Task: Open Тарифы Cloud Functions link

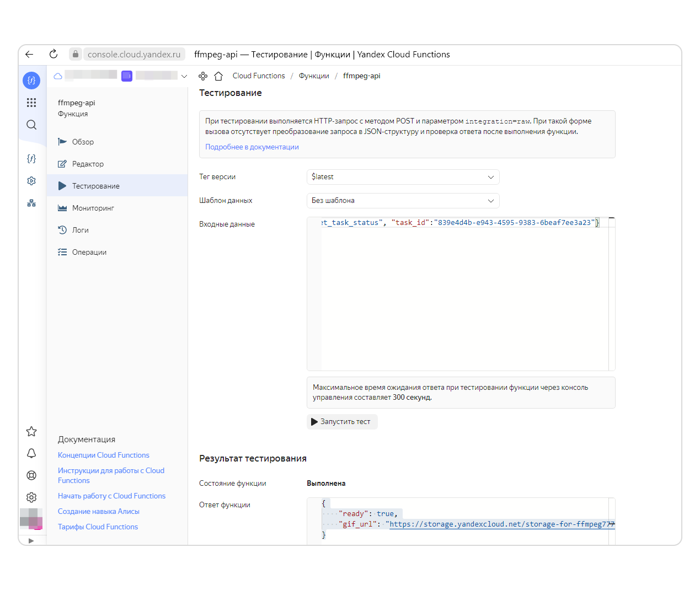Action: pyautogui.click(x=98, y=527)
